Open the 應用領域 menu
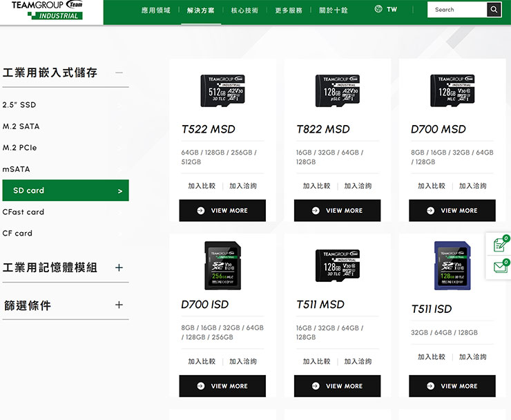Image resolution: width=511 pixels, height=420 pixels. click(156, 10)
